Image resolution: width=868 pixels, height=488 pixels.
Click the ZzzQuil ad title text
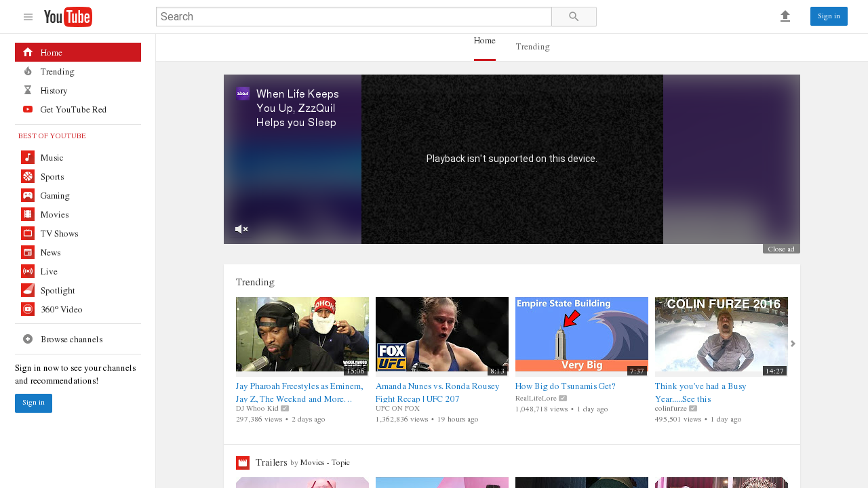click(x=297, y=108)
